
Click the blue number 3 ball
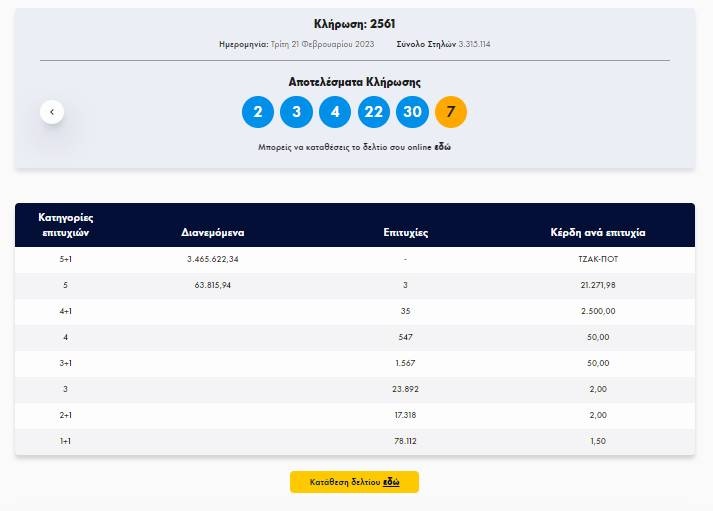[296, 112]
